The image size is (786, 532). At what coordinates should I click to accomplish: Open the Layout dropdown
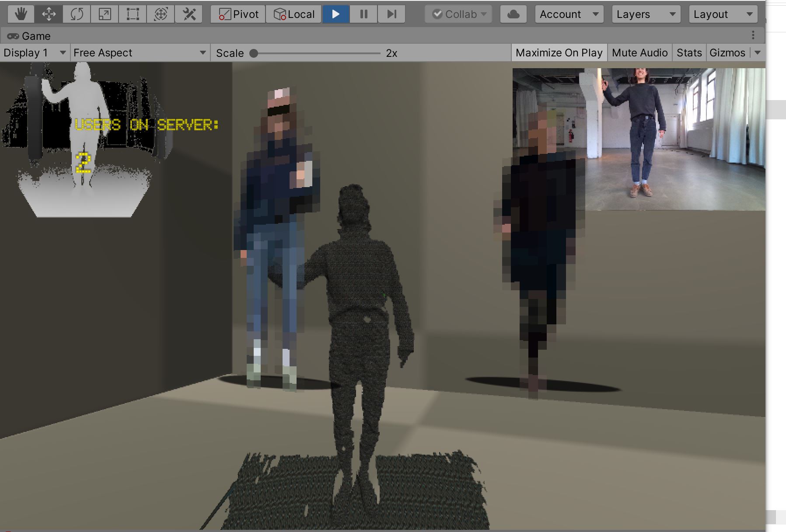pyautogui.click(x=723, y=14)
